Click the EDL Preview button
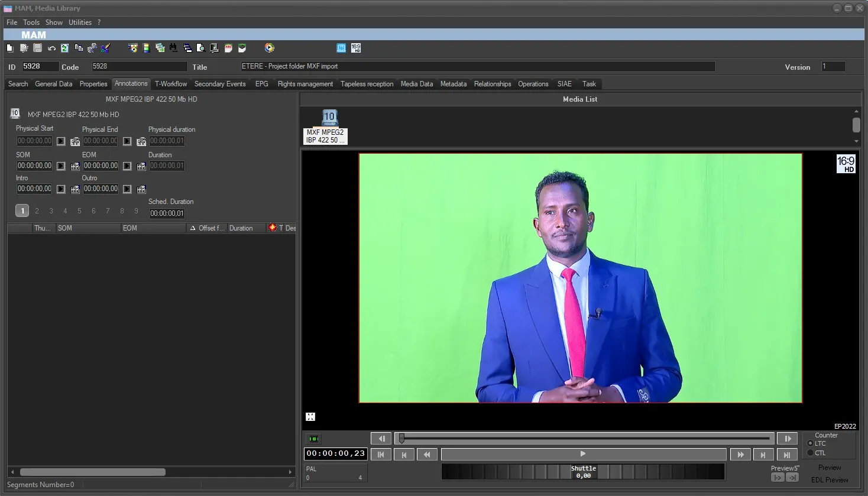The width and height of the screenshot is (868, 496). pos(830,480)
